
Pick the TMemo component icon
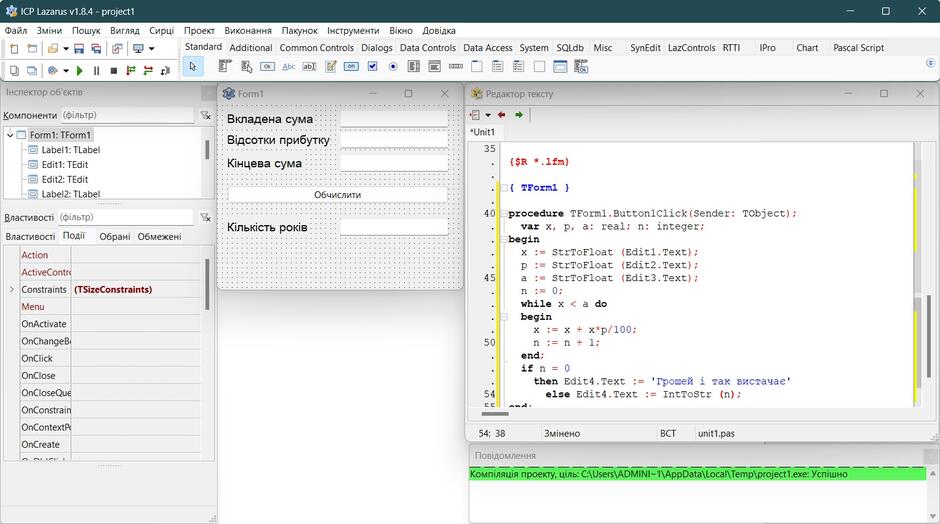(330, 67)
